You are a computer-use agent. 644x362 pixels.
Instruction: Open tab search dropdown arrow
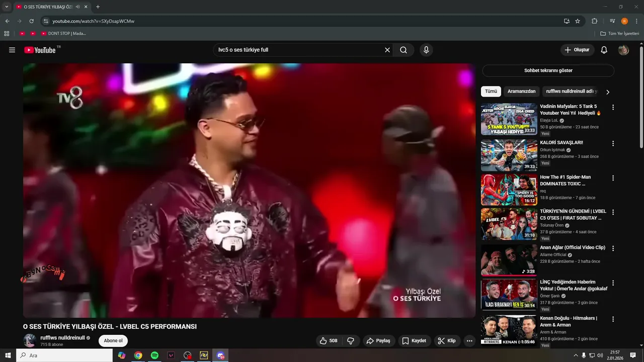coord(7,7)
